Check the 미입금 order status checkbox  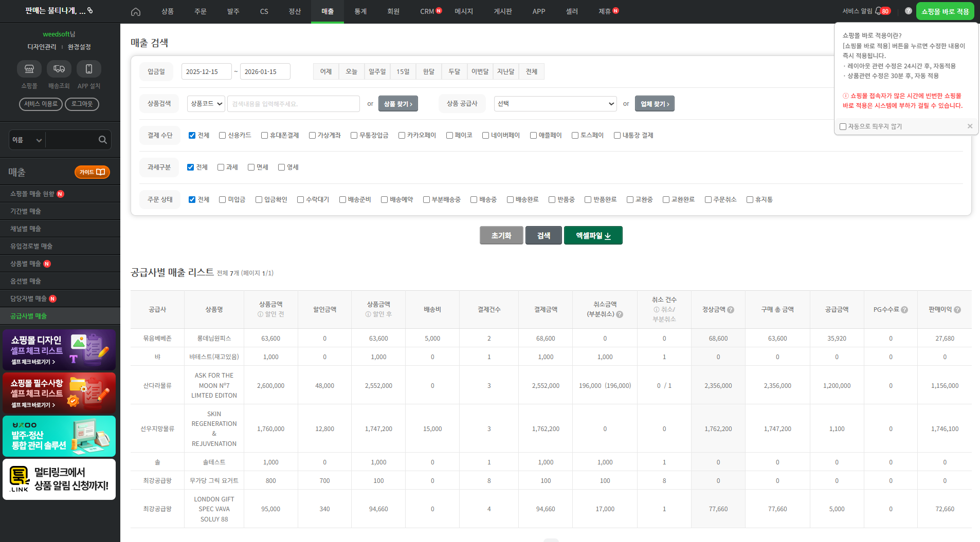pyautogui.click(x=223, y=199)
